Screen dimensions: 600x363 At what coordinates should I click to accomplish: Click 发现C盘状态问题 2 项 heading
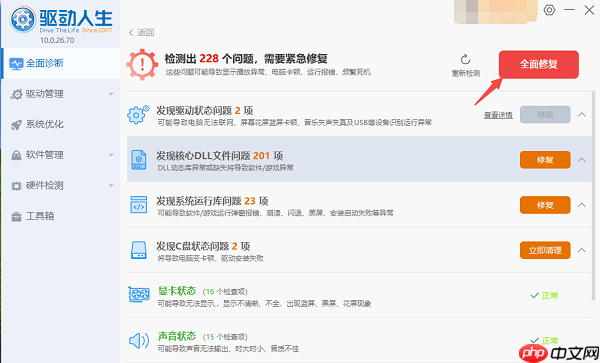point(203,246)
